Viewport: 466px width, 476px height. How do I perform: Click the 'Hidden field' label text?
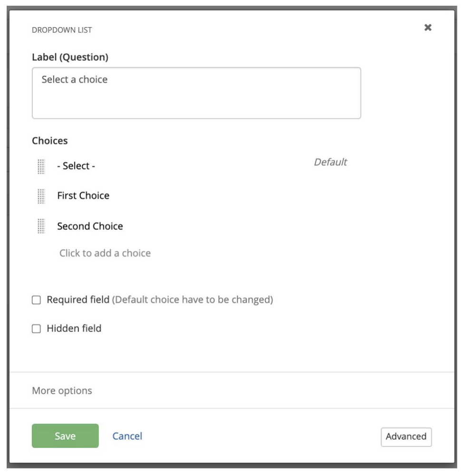pos(74,328)
